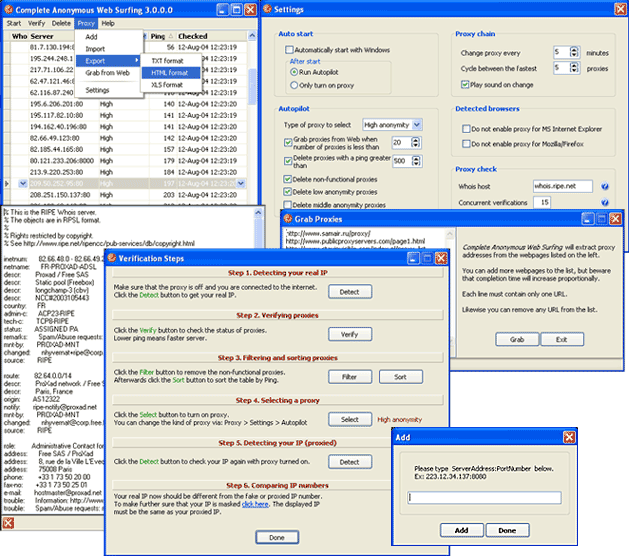Check Delete middle anonymity proxies
This screenshot has width=629, height=556.
[287, 205]
